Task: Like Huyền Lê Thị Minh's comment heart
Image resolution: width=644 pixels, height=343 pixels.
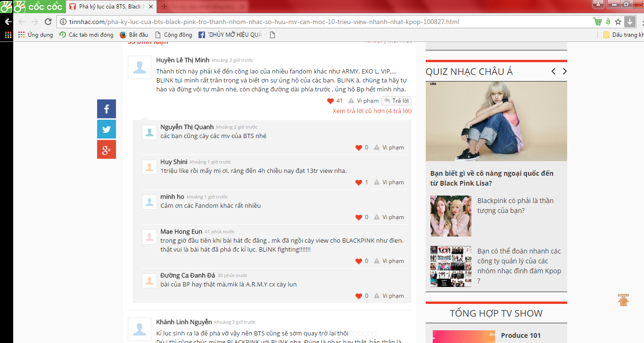Action: tap(330, 101)
